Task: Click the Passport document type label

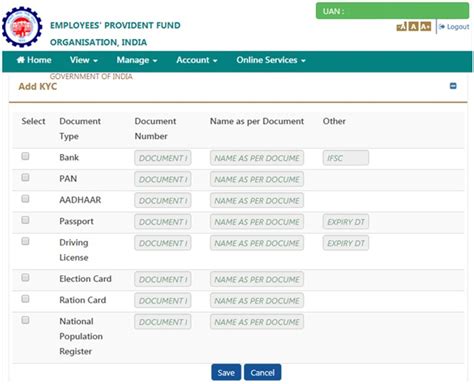Action: coord(76,221)
